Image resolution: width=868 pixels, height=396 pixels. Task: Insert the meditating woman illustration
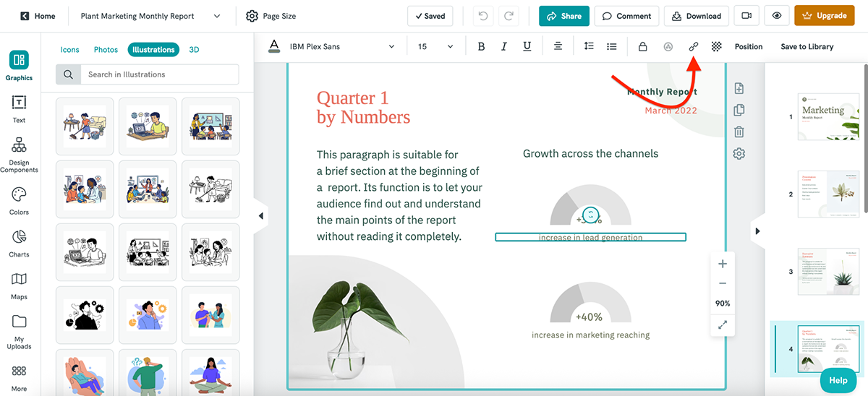pos(210,374)
